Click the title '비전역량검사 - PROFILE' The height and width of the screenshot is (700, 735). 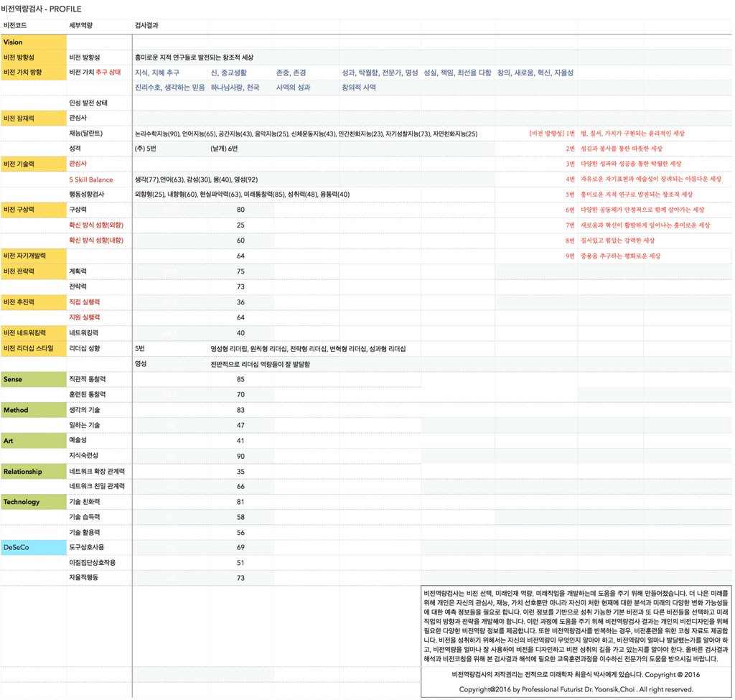click(41, 9)
